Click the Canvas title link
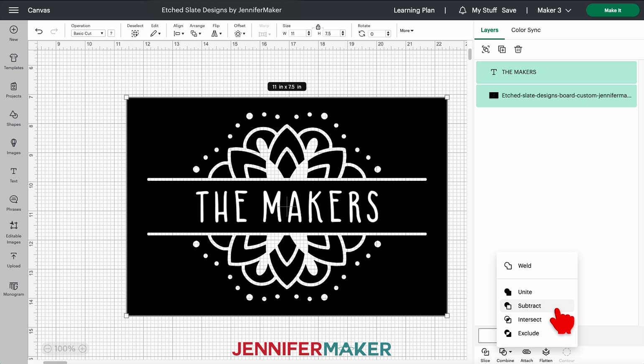The image size is (644, 364). [39, 10]
